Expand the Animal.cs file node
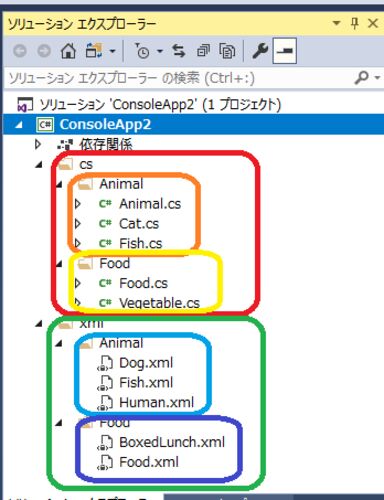This screenshot has height=500, width=384. 78,204
